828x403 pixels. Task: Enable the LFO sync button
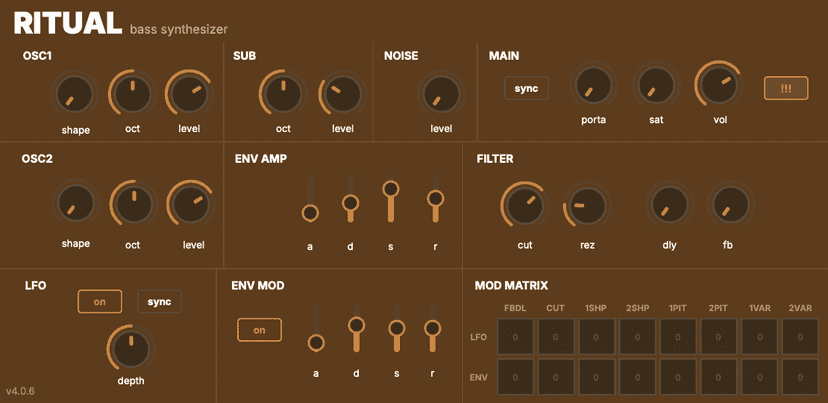160,301
